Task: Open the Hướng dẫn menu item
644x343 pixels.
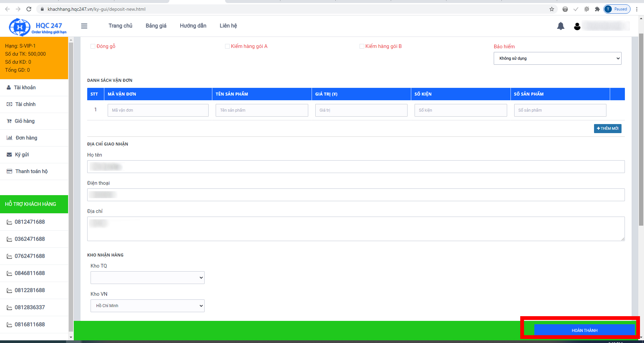Action: click(193, 26)
